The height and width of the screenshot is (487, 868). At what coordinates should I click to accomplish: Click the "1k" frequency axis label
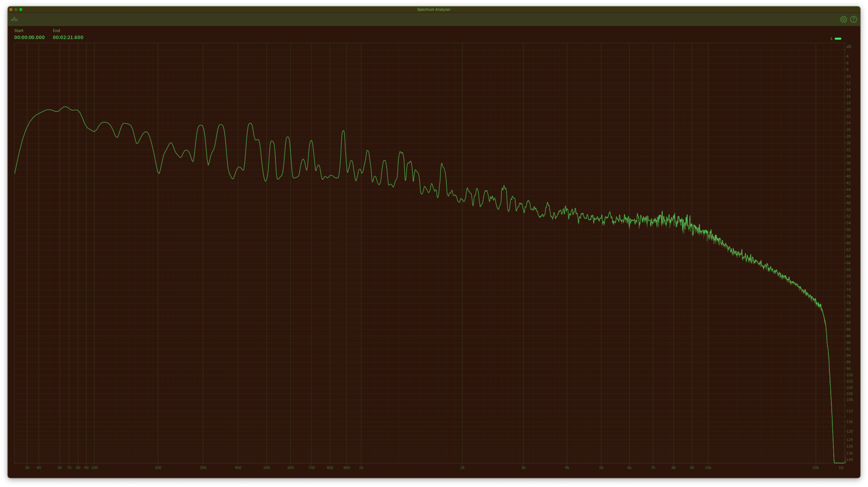coord(361,467)
